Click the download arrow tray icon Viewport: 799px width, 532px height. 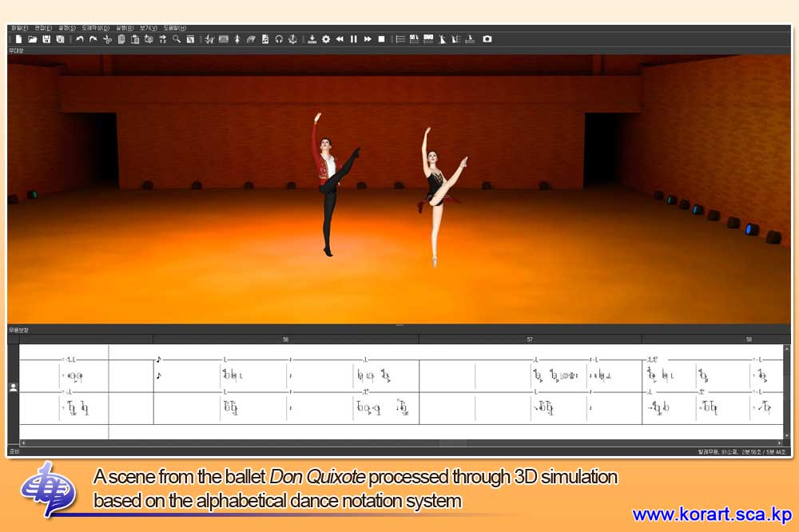312,39
